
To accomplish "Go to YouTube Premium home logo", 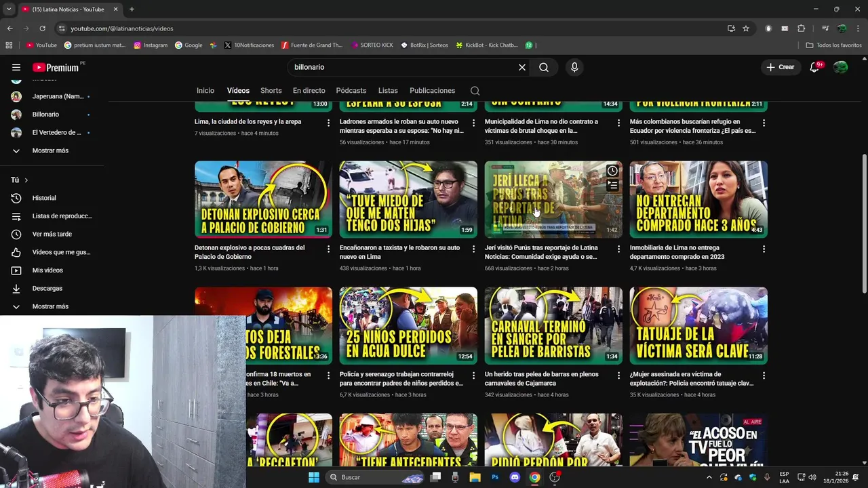I will click(x=56, y=67).
